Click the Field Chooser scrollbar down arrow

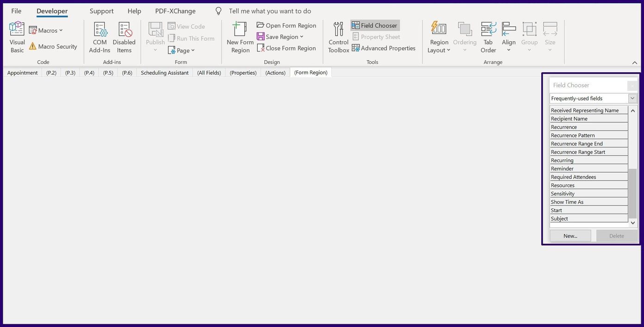(632, 223)
